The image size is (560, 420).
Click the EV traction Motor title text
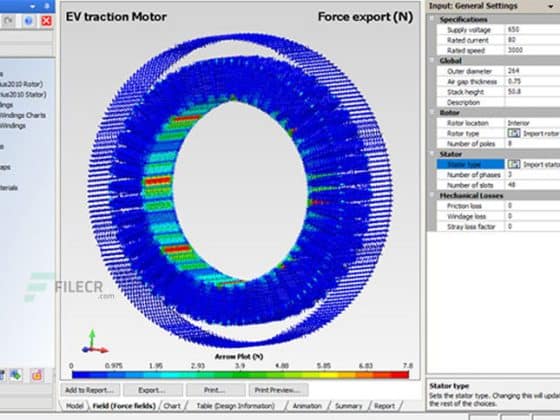[x=116, y=17]
